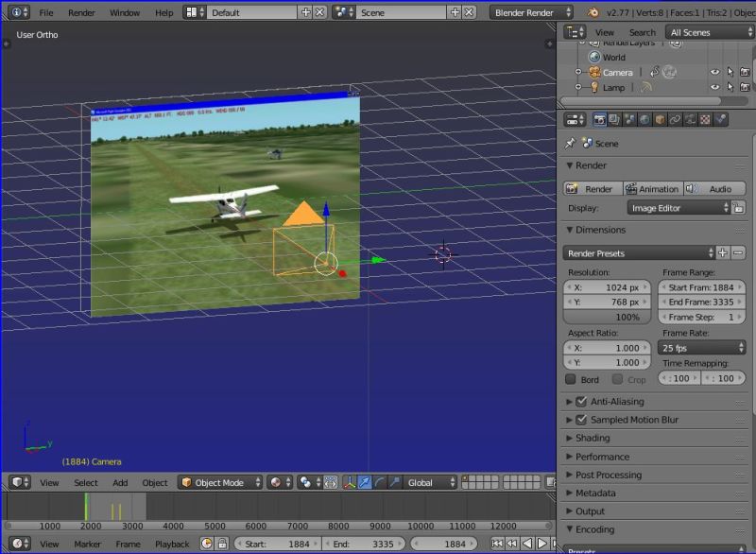Select the Constraints chain-link icon
756x554 pixels.
click(x=675, y=120)
